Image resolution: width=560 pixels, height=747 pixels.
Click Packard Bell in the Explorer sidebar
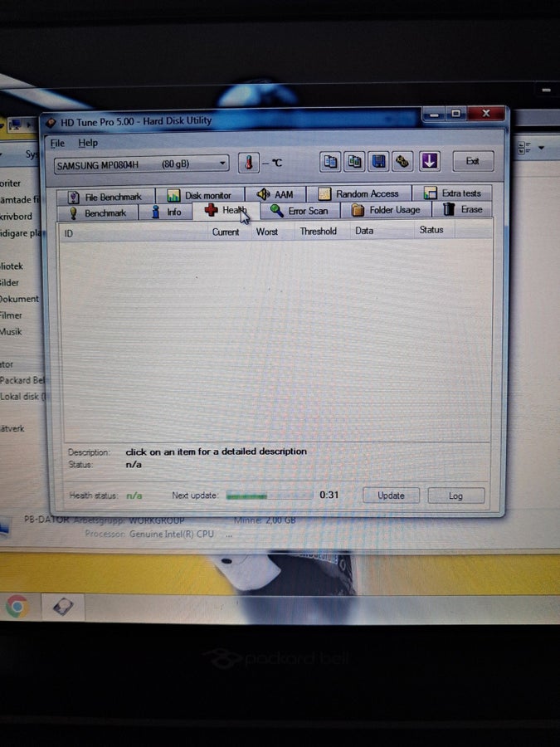22,380
